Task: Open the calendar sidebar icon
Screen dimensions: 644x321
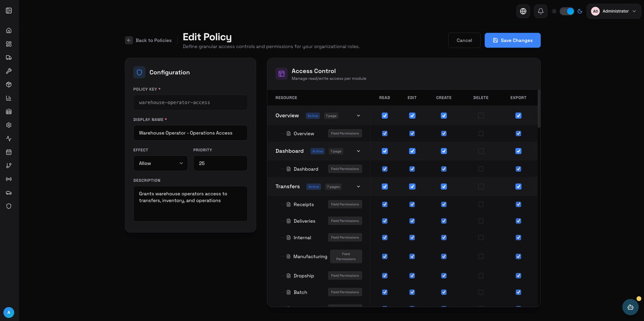Action: [9, 152]
